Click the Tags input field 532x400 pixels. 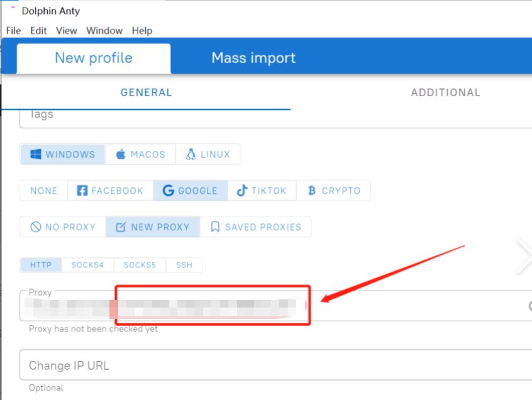coord(275,118)
